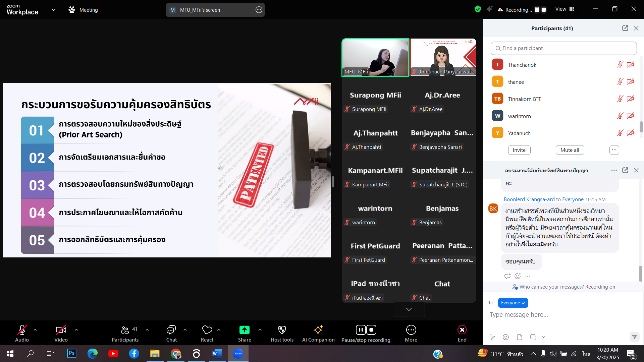Toggle microphone mute via Audio button

22,330
